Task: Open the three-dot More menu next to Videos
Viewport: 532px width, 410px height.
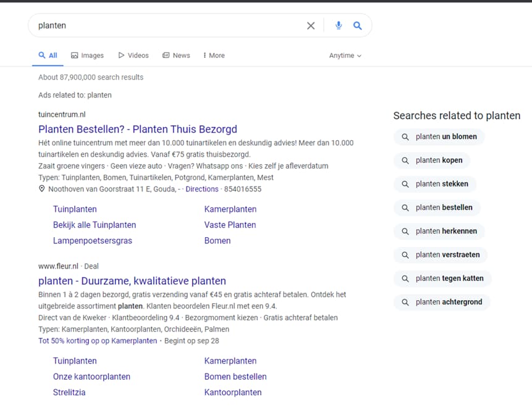Action: pyautogui.click(x=206, y=55)
